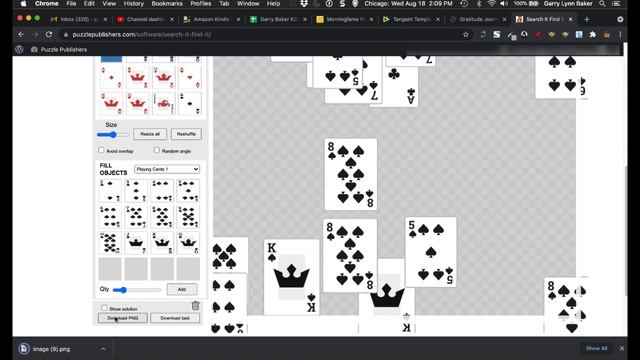Switch to the Gratitude Journal tab
The image size is (640, 360).
(x=478, y=19)
